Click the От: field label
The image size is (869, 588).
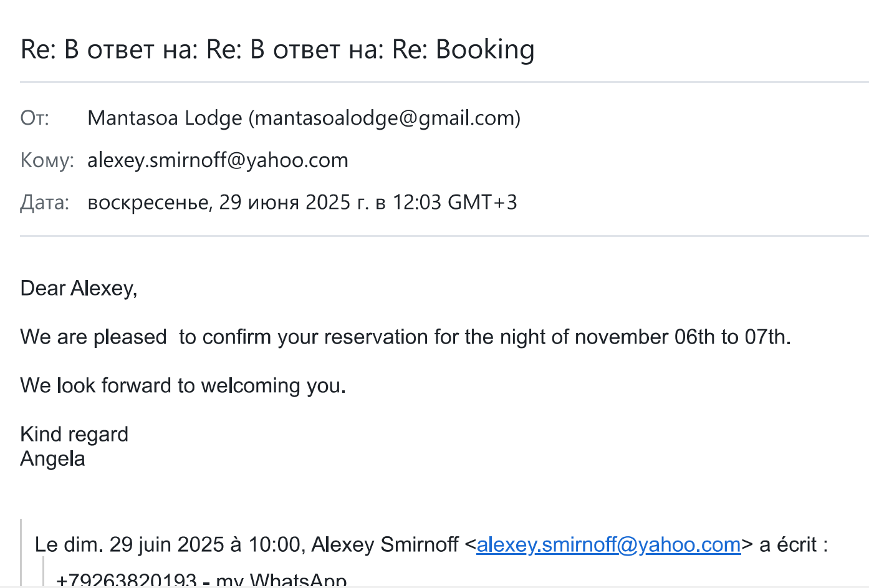[35, 118]
